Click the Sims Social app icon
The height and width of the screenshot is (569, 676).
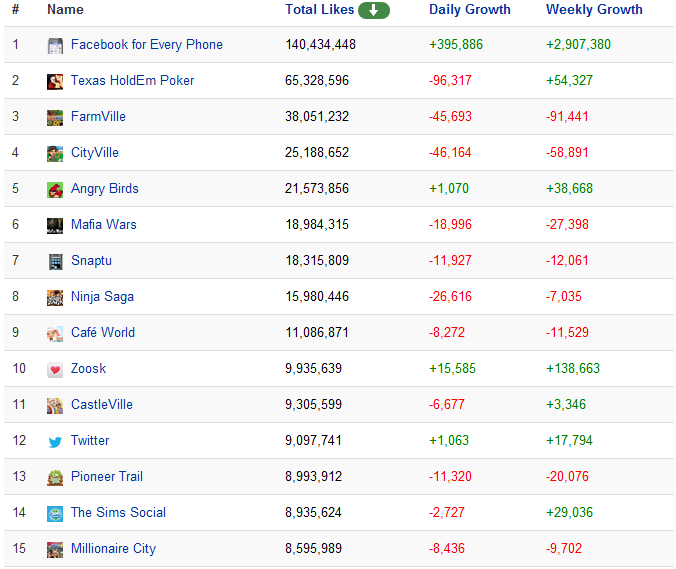click(55, 513)
